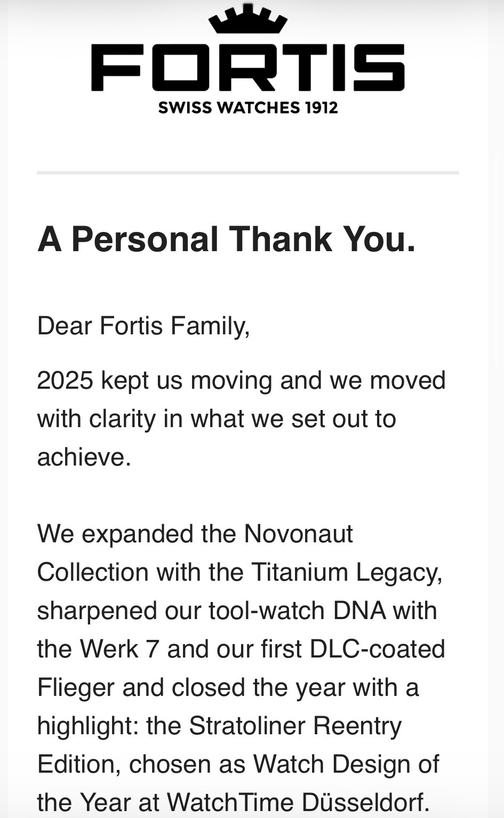The width and height of the screenshot is (504, 818).
Task: Click the word "achieve." ending the first paragraph
Action: 84,457
